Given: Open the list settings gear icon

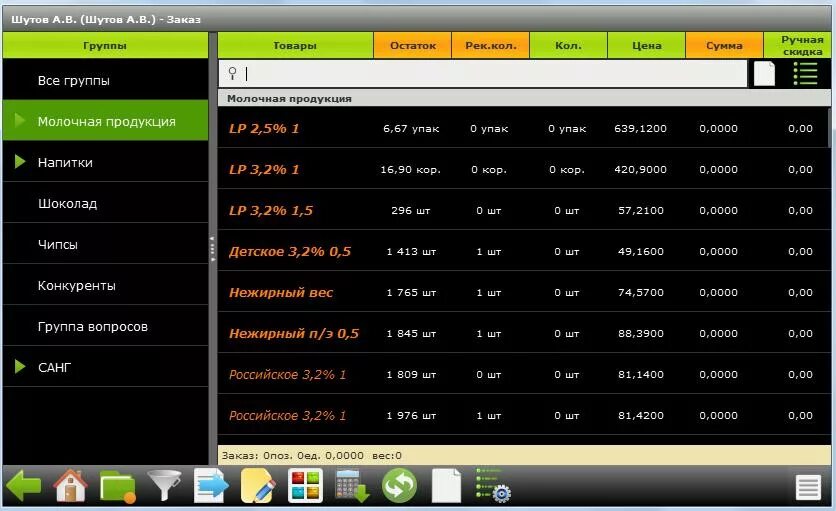Looking at the screenshot, I should (x=493, y=485).
